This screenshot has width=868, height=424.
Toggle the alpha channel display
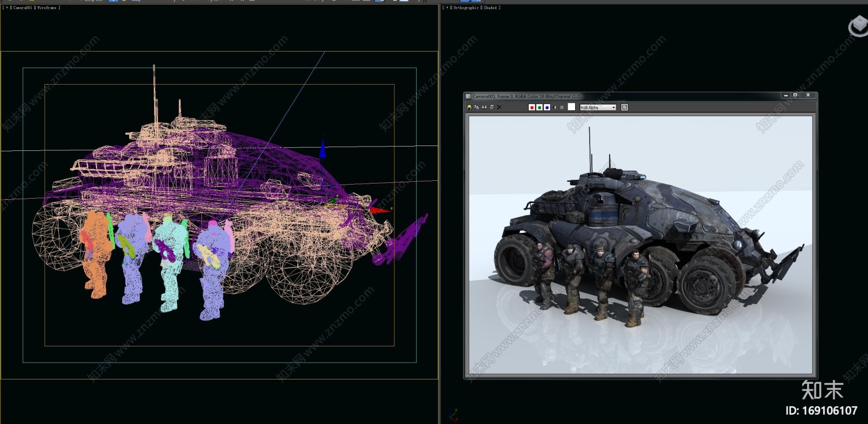554,107
